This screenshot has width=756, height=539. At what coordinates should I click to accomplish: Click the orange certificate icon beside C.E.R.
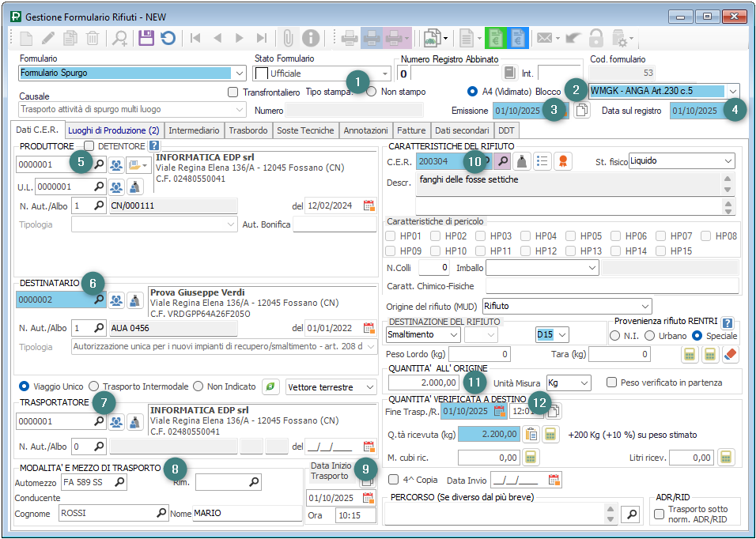[x=562, y=161]
